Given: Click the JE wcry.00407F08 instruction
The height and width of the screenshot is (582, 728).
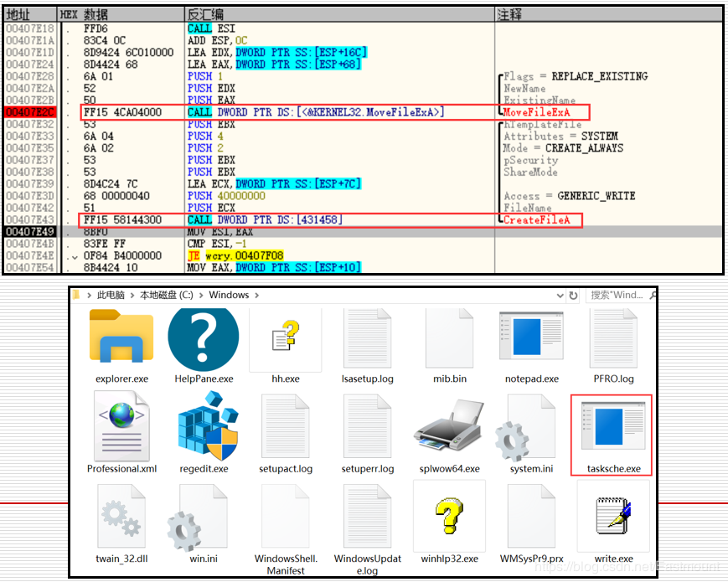Looking at the screenshot, I should [235, 255].
